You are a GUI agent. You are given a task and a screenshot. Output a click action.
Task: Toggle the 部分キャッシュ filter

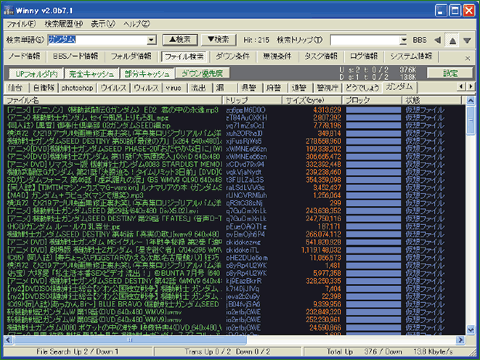point(147,74)
